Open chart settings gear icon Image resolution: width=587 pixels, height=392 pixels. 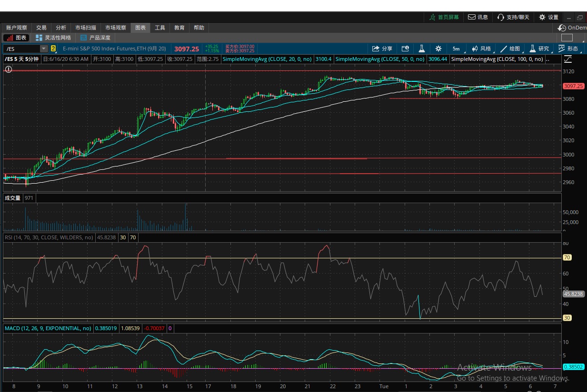[438, 49]
